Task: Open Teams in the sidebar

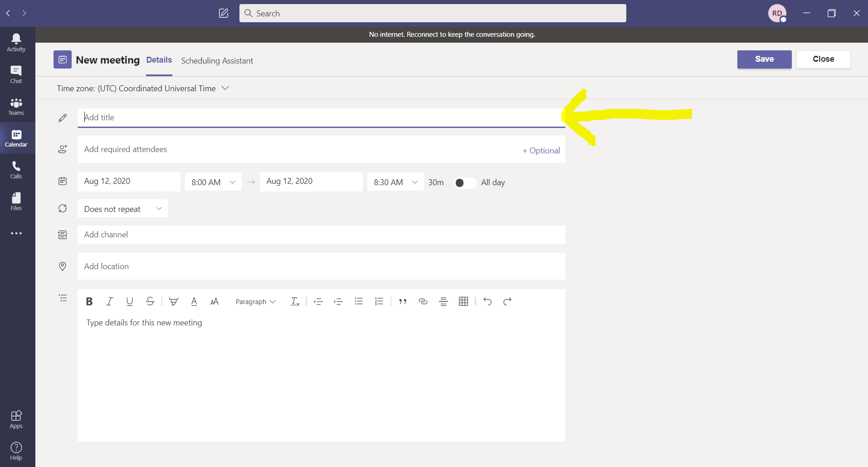Action: (16, 106)
